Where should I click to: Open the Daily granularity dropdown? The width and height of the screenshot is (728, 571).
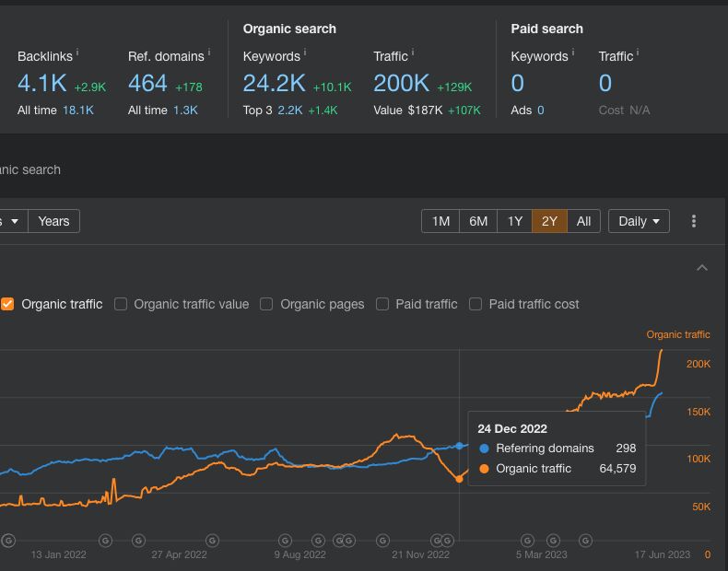pyautogui.click(x=639, y=221)
